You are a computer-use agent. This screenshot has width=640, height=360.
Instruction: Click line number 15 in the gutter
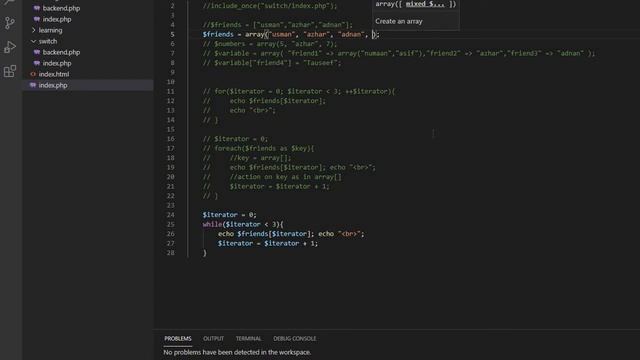click(171, 129)
